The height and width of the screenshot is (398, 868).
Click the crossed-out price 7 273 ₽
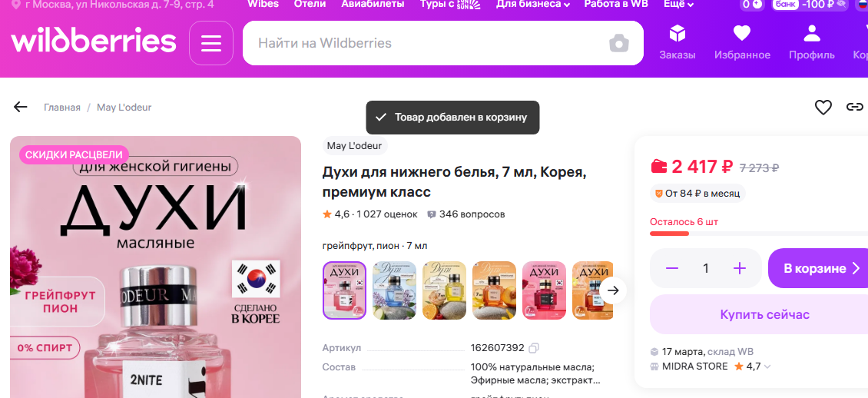760,167
